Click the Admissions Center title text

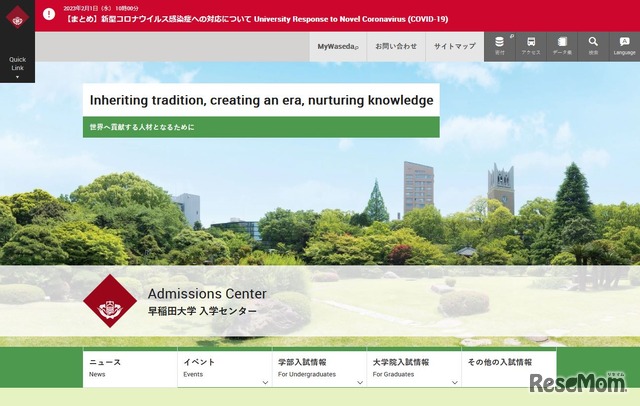207,293
